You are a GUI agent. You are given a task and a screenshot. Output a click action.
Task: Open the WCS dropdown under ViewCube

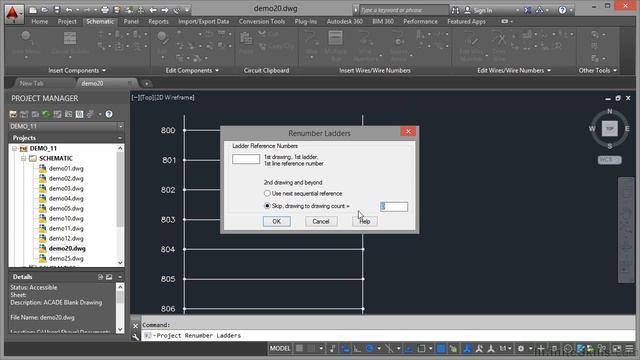(x=610, y=160)
